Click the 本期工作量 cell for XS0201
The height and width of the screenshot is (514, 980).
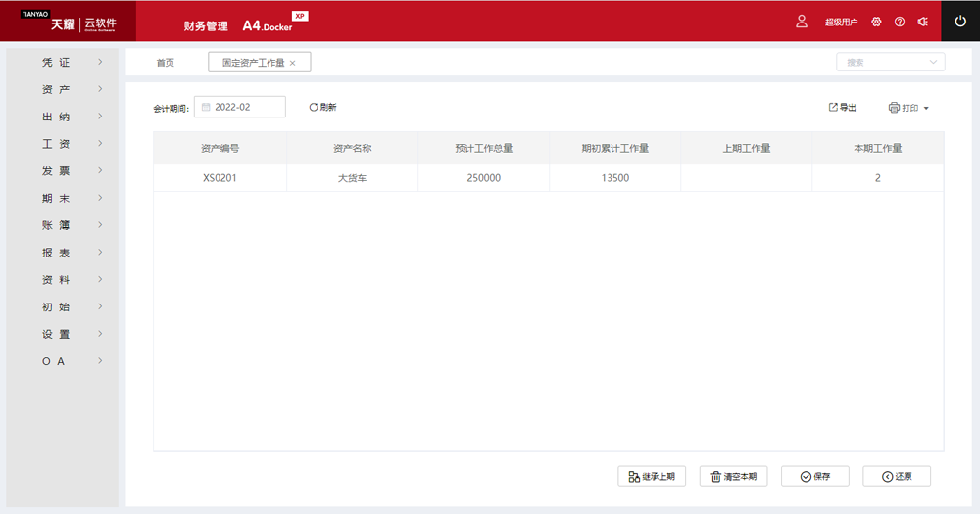tap(877, 178)
